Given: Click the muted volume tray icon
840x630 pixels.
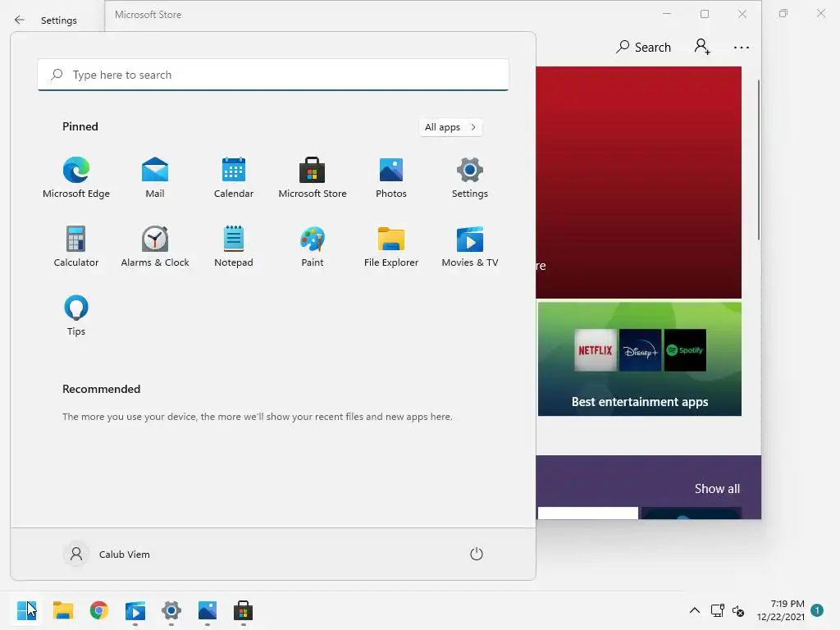Looking at the screenshot, I should [x=738, y=610].
